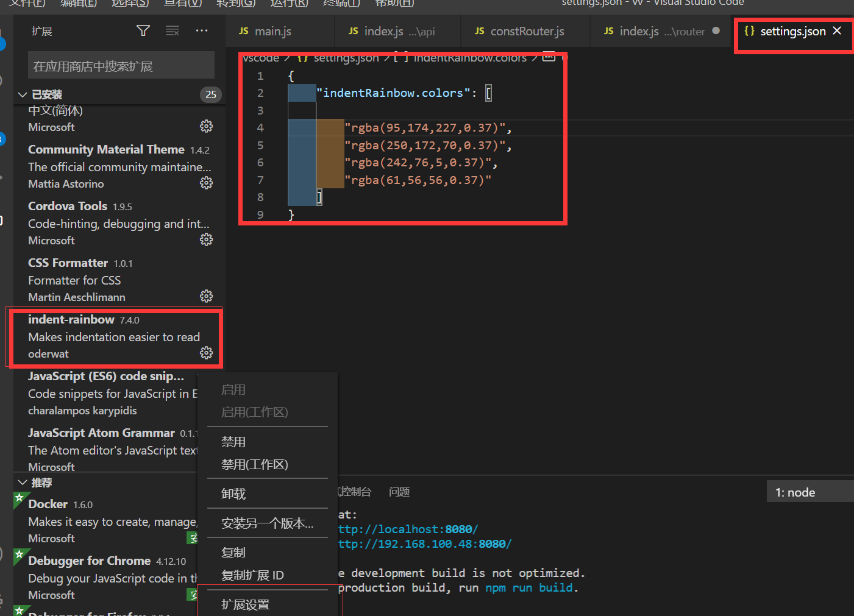The width and height of the screenshot is (854, 616).
Task: Close the settings.json editor tab
Action: [x=837, y=30]
